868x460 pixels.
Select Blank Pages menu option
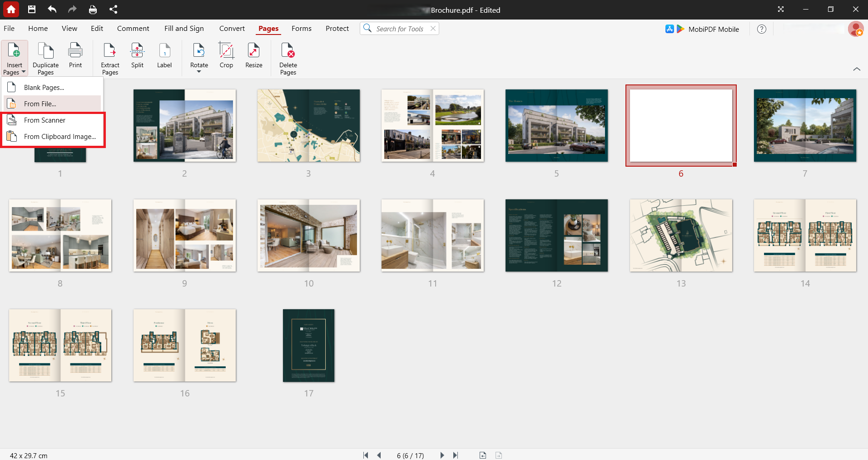click(x=44, y=88)
